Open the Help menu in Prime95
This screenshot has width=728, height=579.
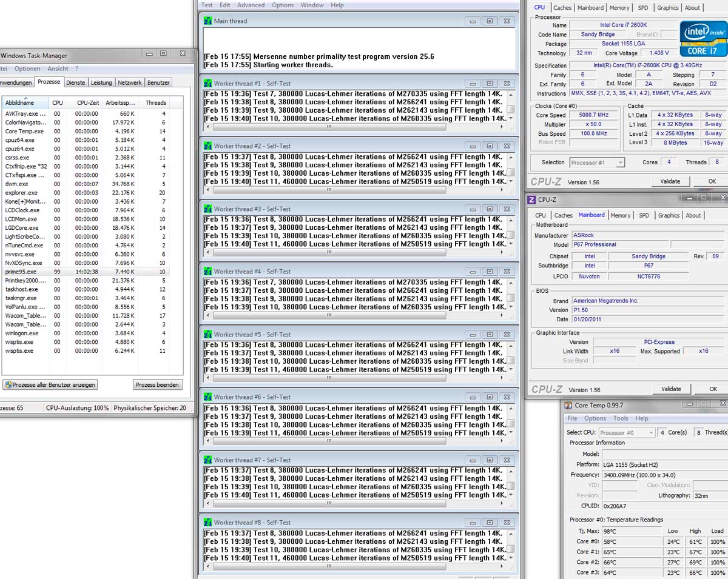click(337, 5)
